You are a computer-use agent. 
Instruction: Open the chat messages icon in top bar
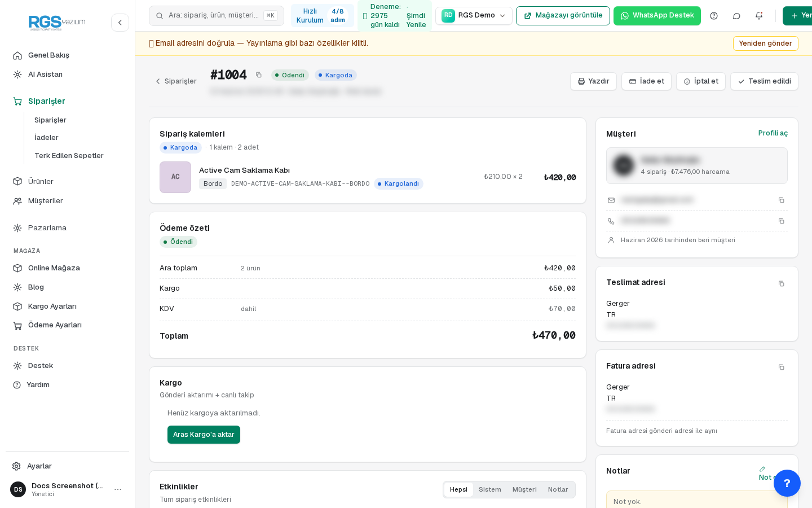coord(736,16)
